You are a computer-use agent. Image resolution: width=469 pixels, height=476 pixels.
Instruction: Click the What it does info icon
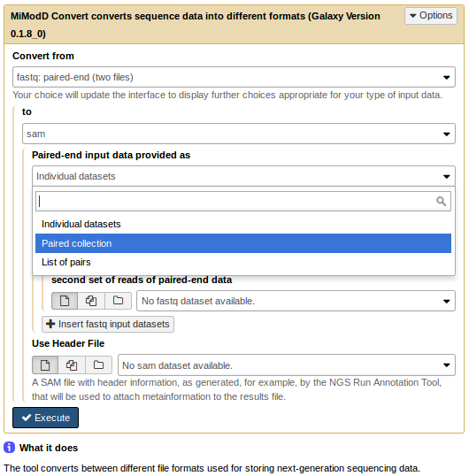pyautogui.click(x=9, y=448)
